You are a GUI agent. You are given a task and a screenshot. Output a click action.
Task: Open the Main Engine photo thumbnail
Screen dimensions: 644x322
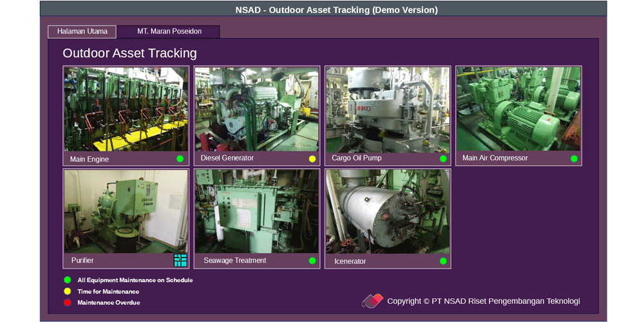[126, 109]
